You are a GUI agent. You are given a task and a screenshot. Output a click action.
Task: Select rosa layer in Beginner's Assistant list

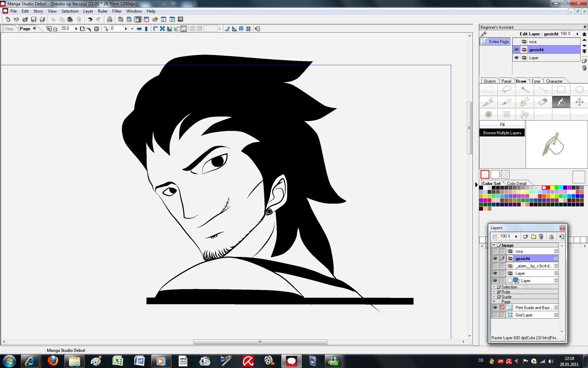[546, 42]
